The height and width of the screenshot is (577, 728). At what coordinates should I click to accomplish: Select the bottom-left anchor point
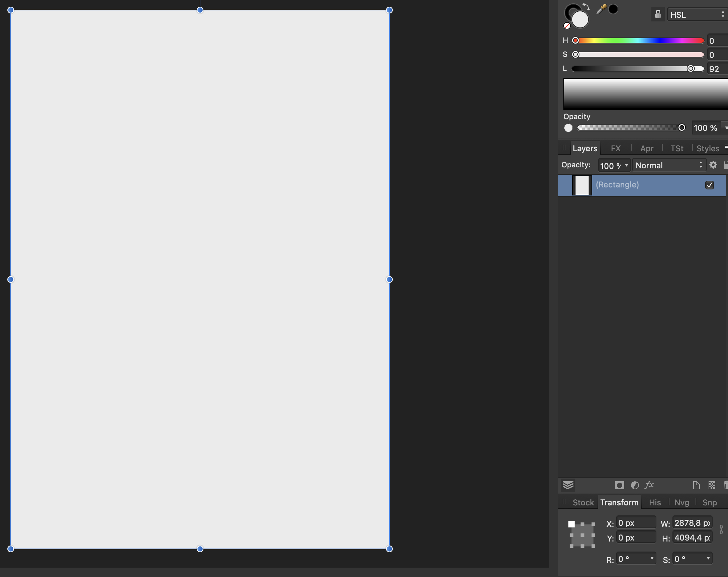pos(571,546)
